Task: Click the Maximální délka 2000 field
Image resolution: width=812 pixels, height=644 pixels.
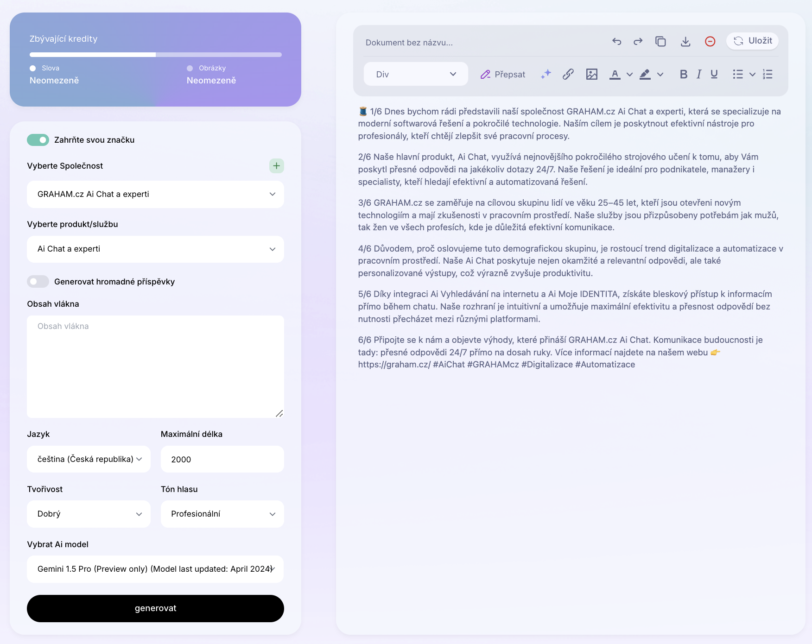Action: (x=222, y=459)
